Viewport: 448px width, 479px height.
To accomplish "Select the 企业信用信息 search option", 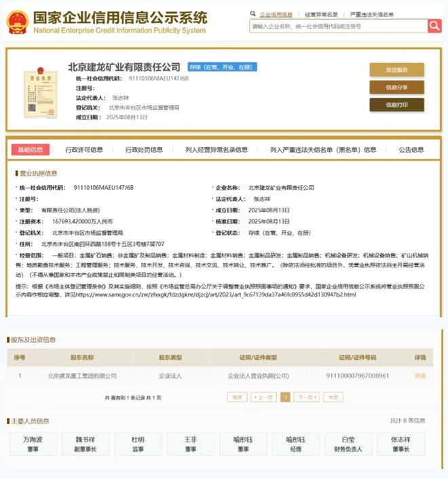I will pyautogui.click(x=276, y=14).
